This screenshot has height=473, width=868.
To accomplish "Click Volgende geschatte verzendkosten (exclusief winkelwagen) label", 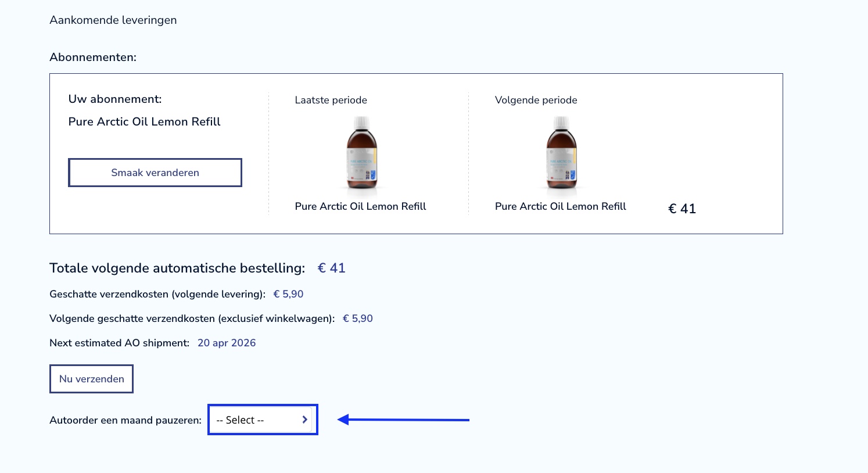I will pyautogui.click(x=192, y=318).
